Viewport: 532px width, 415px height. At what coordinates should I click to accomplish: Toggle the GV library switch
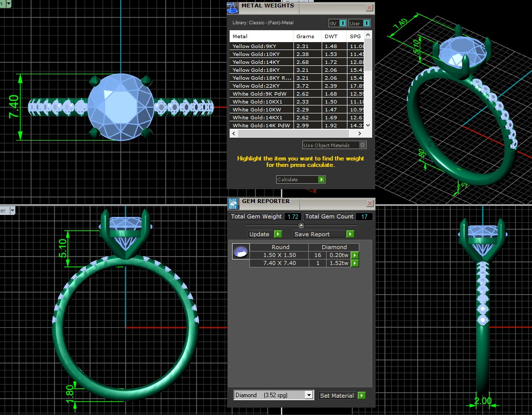click(x=343, y=23)
